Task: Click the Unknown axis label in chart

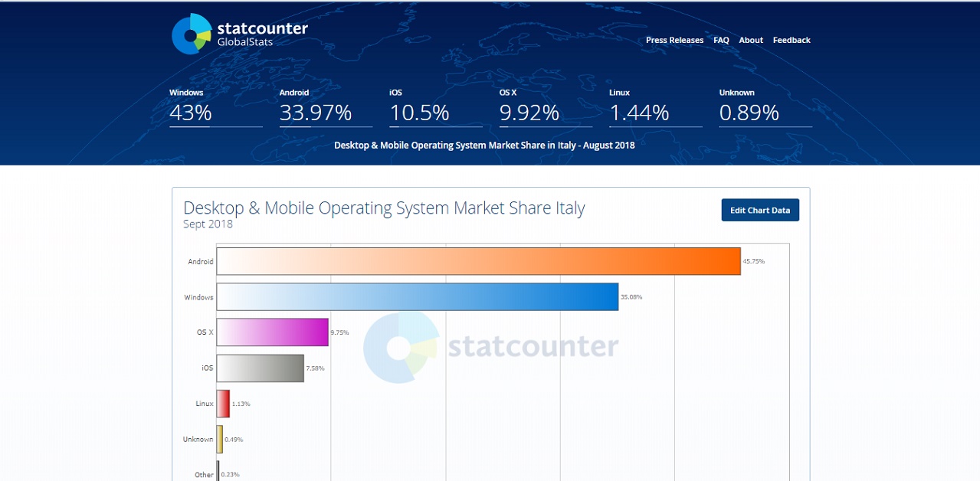Action: click(198, 440)
